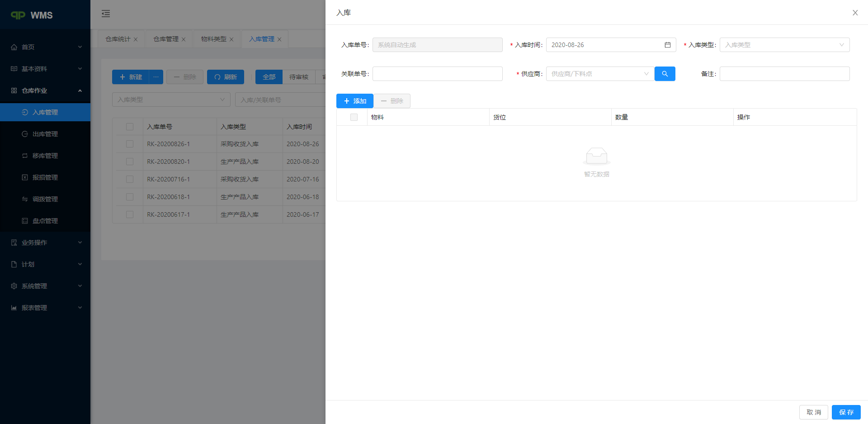This screenshot has height=424, width=868.
Task: Click the 刷新 button
Action: click(226, 77)
